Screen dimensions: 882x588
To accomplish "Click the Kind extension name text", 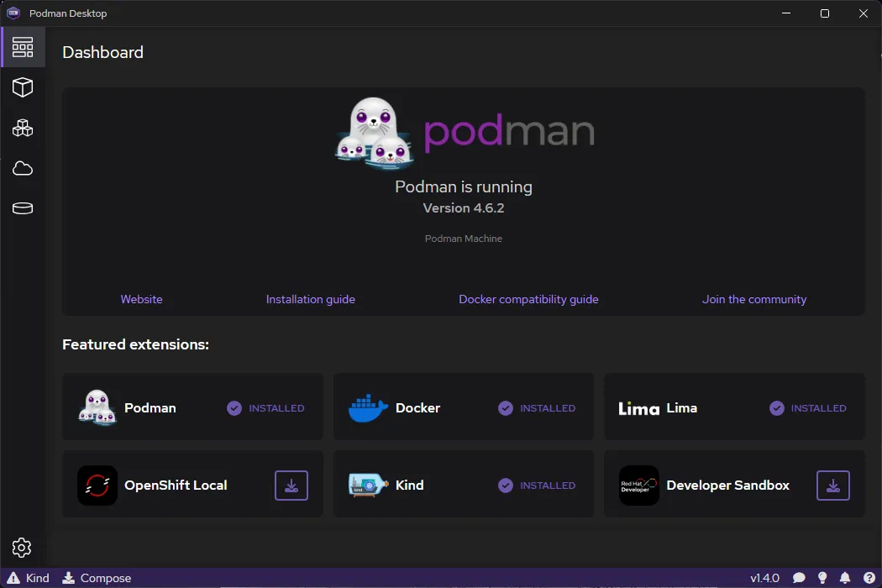I will 410,485.
